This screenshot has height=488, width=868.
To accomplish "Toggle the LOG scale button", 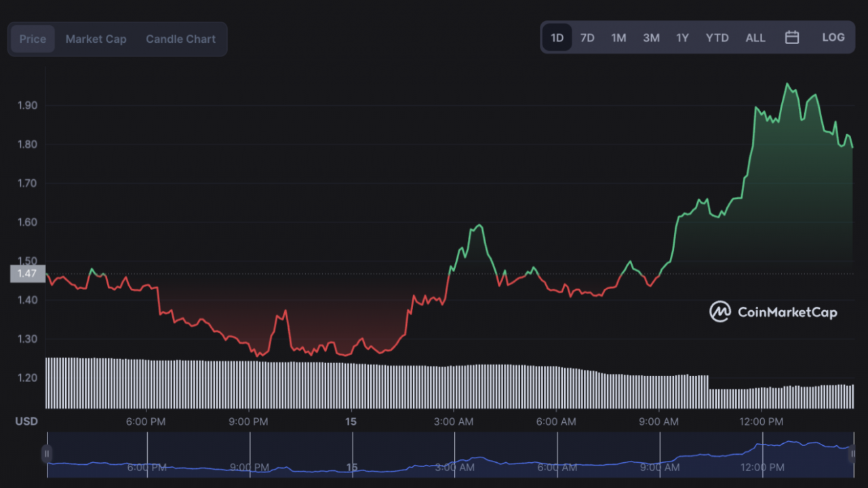I will point(833,38).
